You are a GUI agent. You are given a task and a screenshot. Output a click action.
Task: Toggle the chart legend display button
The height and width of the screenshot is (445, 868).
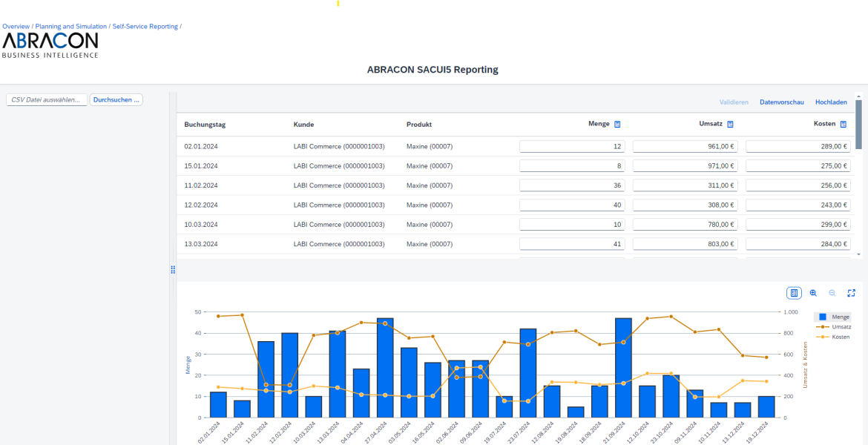pos(794,293)
